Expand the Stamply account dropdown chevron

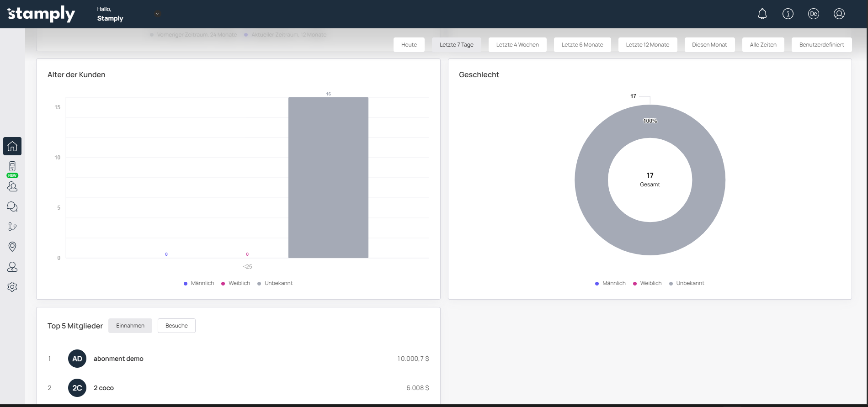(x=158, y=14)
